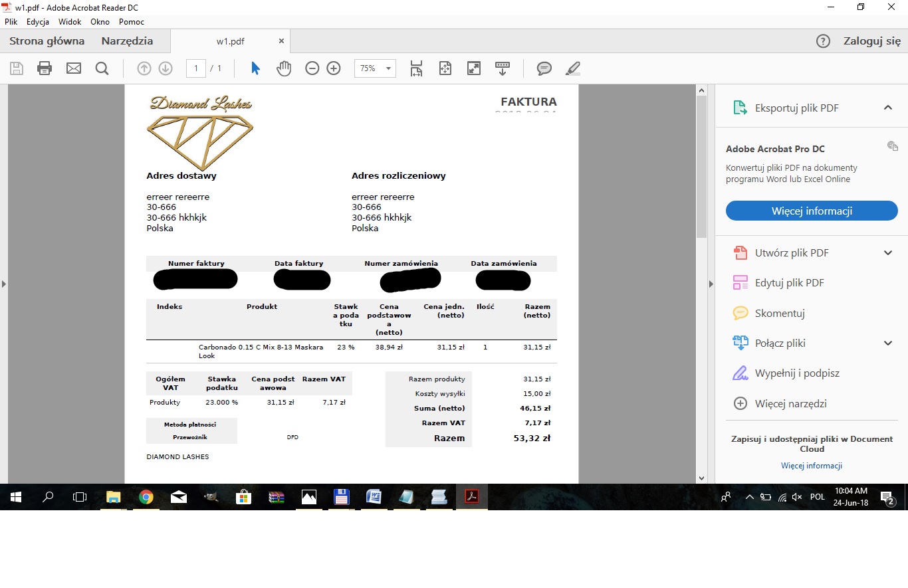Expand the left navigation pane arrow
908x588 pixels.
point(4,284)
